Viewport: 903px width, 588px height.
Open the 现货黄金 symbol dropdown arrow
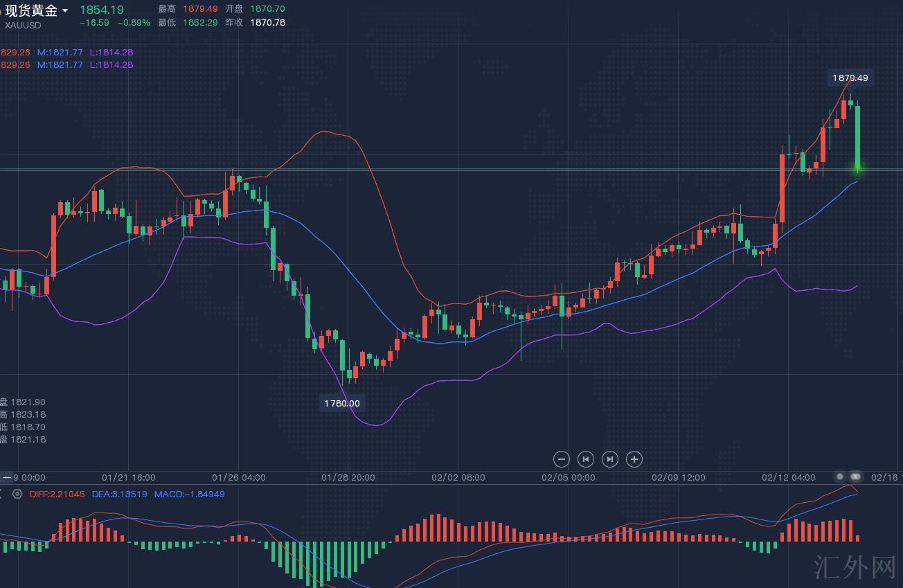pyautogui.click(x=65, y=10)
